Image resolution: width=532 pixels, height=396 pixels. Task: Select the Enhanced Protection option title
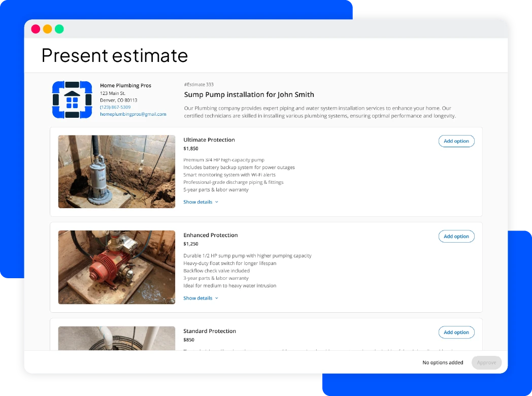(x=210, y=235)
